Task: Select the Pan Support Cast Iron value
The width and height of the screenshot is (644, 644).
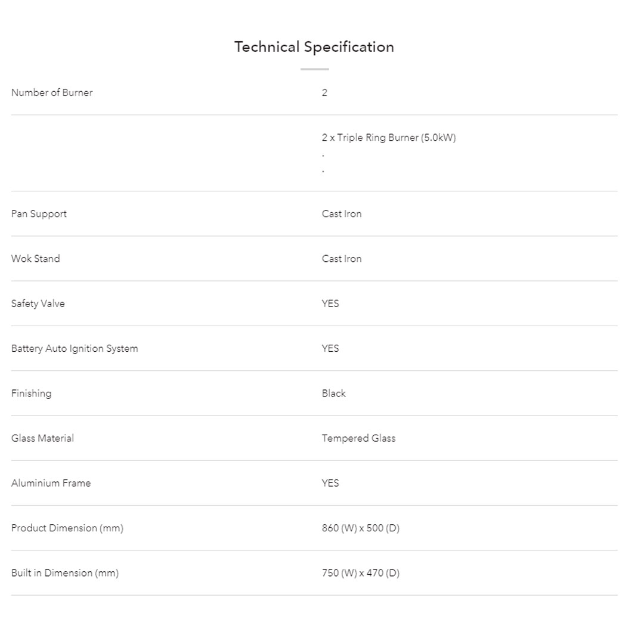Action: click(x=341, y=214)
